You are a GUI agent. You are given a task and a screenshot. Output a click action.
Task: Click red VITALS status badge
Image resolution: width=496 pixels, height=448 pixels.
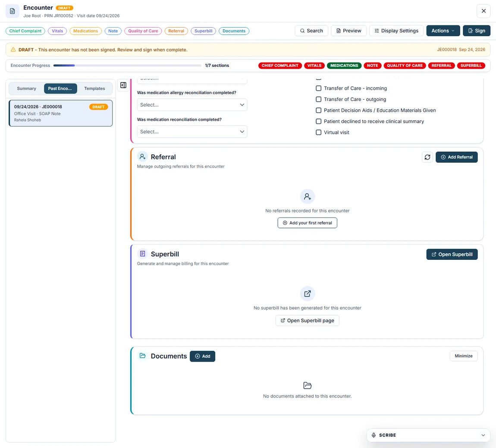point(314,66)
